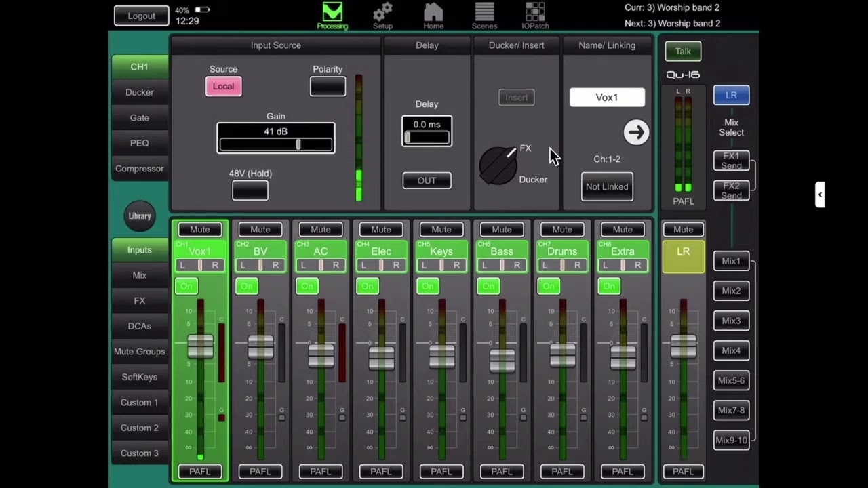This screenshot has width=868, height=488.
Task: Open the round Library button
Action: point(140,216)
